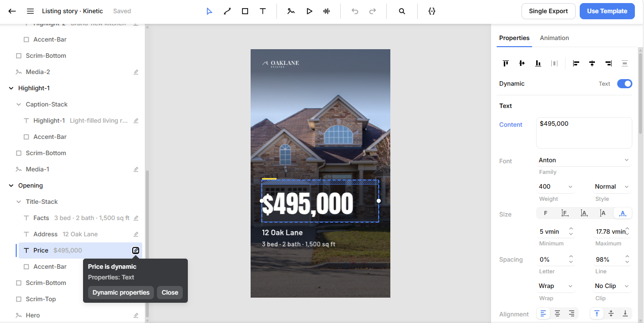The width and height of the screenshot is (644, 323).
Task: Click the edit icon on Hero row
Action: pyautogui.click(x=136, y=315)
